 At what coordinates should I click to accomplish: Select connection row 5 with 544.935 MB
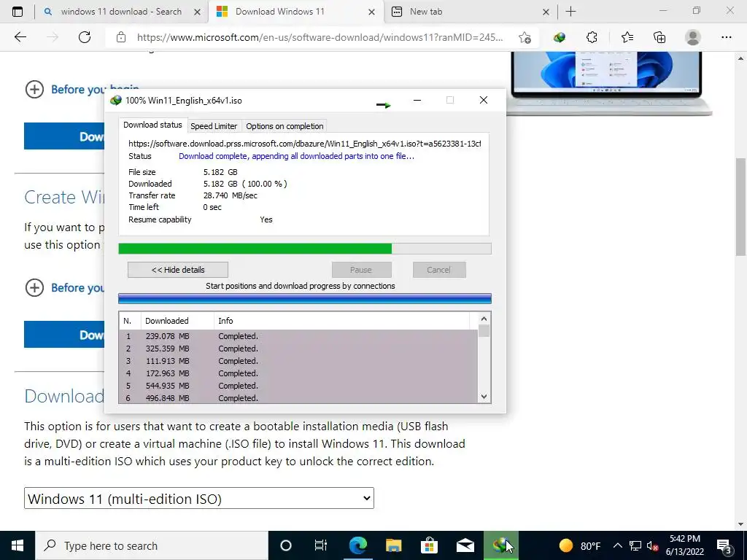point(298,386)
